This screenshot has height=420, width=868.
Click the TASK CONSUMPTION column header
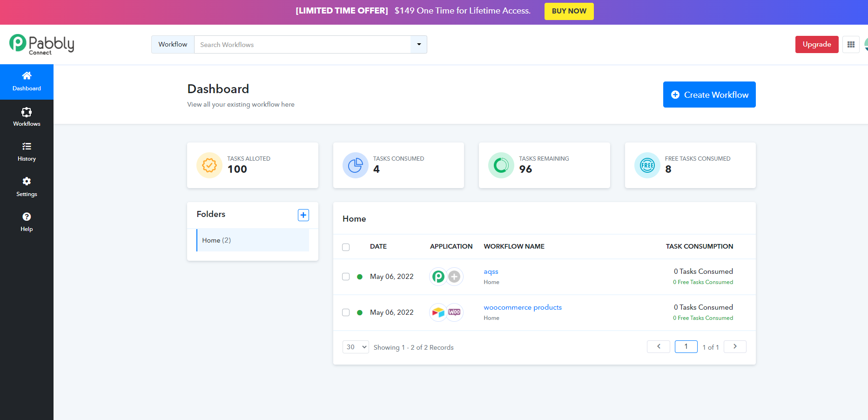(700, 246)
